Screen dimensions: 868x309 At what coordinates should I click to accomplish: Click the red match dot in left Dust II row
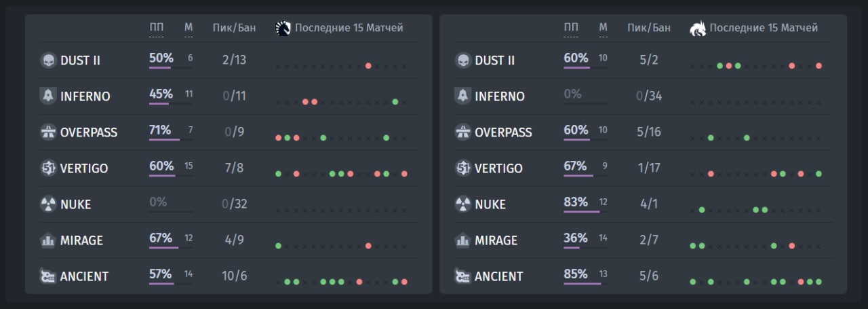[x=368, y=66]
